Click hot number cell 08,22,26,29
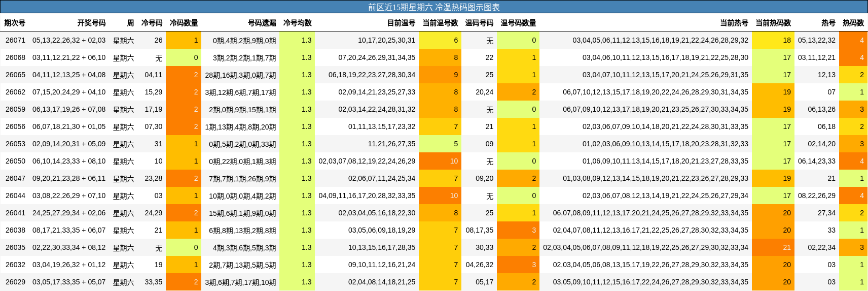Viewport: 868px width, 291px height. click(x=817, y=196)
